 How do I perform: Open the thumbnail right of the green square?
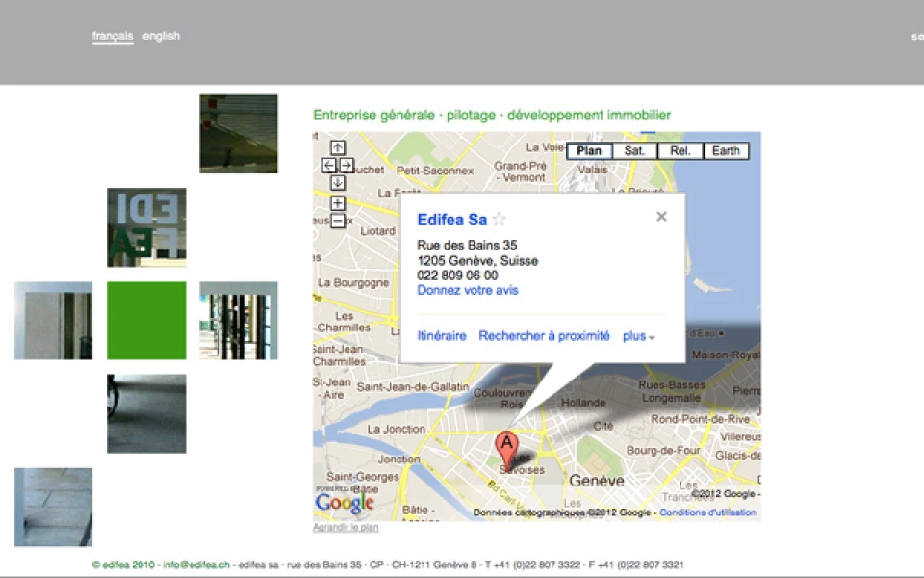pyautogui.click(x=239, y=320)
